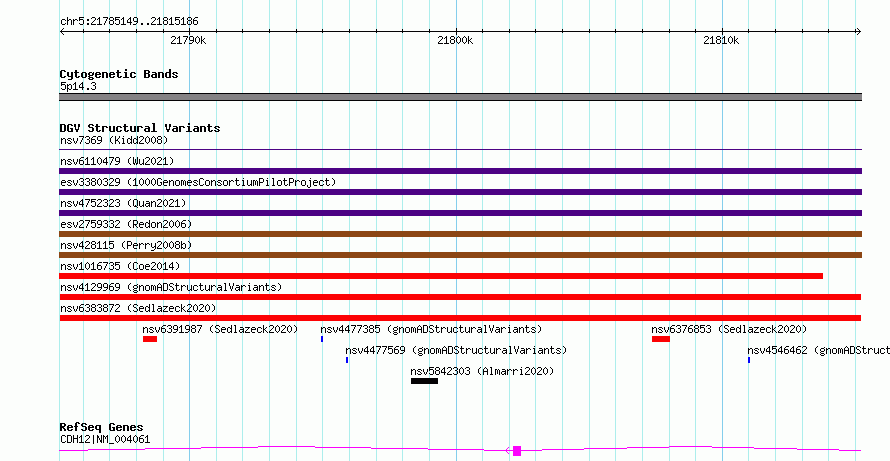The image size is (890, 461).
Task: Click the nsv5842303 (Almarri2020) label
Action: point(482,371)
